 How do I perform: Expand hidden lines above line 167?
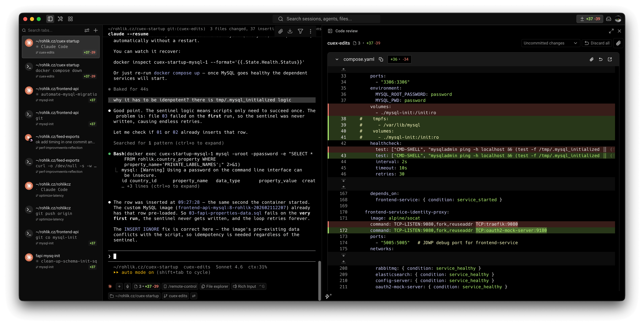tap(344, 187)
